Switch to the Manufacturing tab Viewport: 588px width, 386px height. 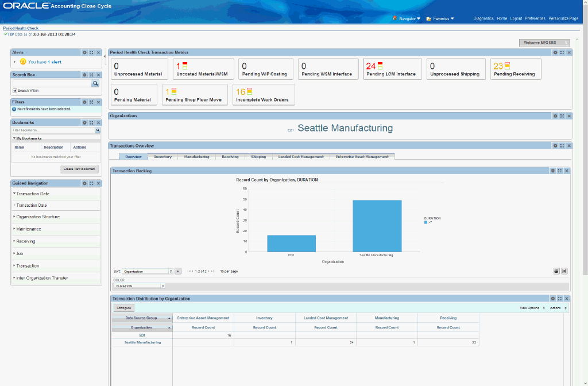pos(196,157)
